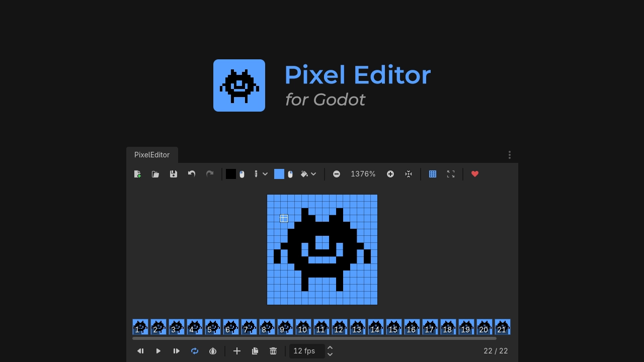Image resolution: width=644 pixels, height=362 pixels.
Task: Pick the black left-mouse color swatch
Action: click(231, 174)
